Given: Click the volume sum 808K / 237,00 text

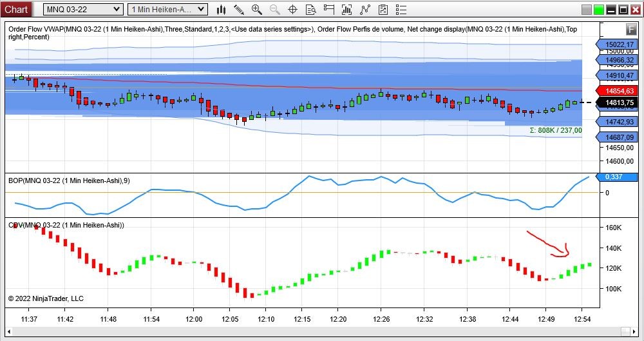Looking at the screenshot, I should tap(556, 130).
